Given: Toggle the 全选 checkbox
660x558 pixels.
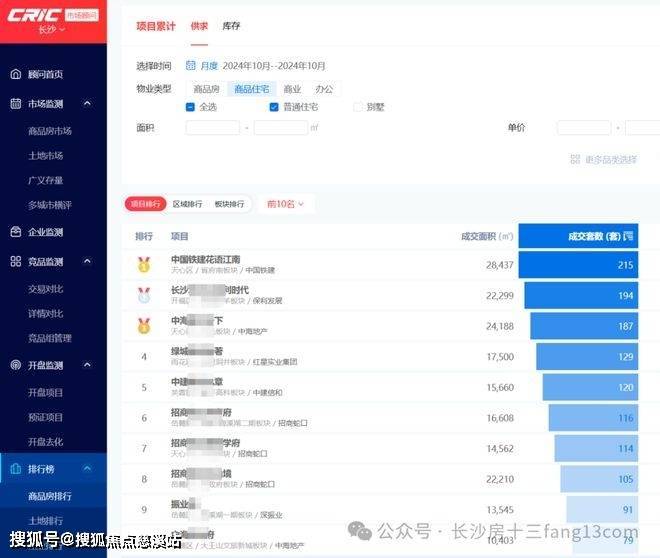Looking at the screenshot, I should 190,107.
